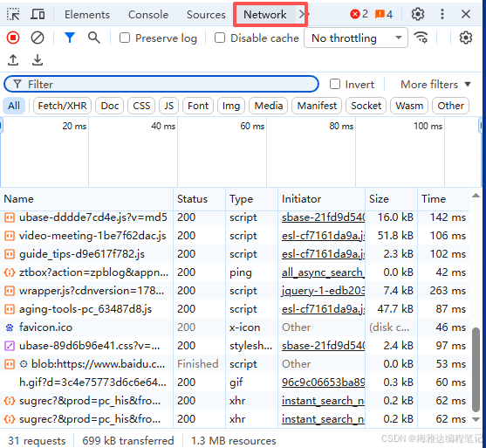This screenshot has height=448, width=486.
Task: Filter requests by Doc type
Action: [x=110, y=106]
